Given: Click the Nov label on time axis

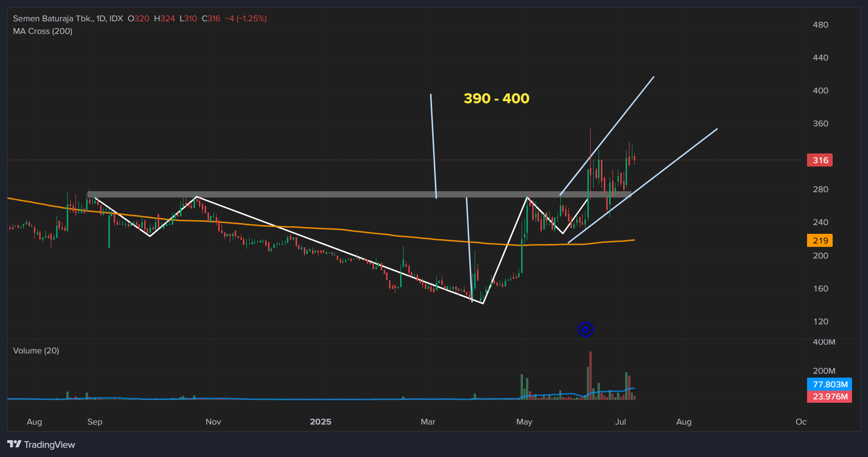Looking at the screenshot, I should point(213,422).
